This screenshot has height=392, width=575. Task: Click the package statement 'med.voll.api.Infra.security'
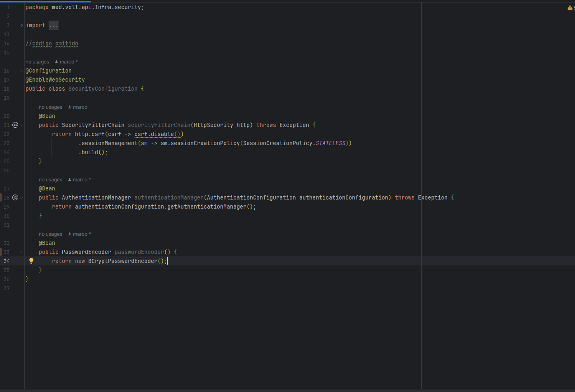pyautogui.click(x=96, y=7)
